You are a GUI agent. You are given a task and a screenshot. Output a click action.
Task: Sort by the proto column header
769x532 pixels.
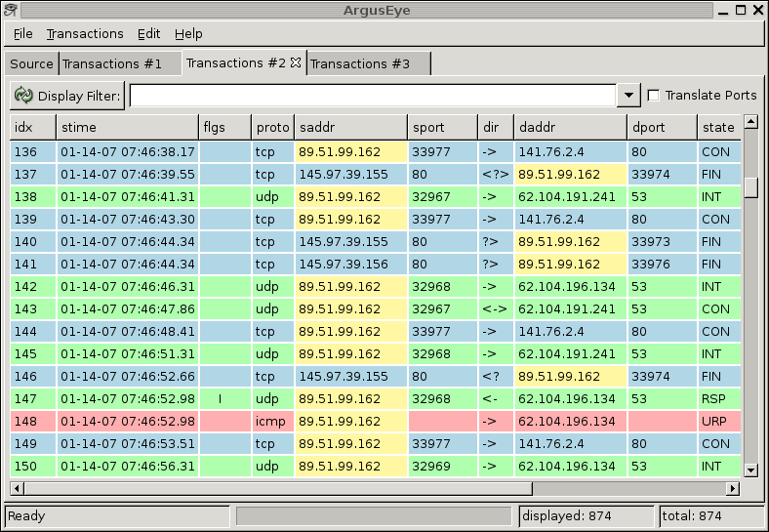pyautogui.click(x=272, y=128)
